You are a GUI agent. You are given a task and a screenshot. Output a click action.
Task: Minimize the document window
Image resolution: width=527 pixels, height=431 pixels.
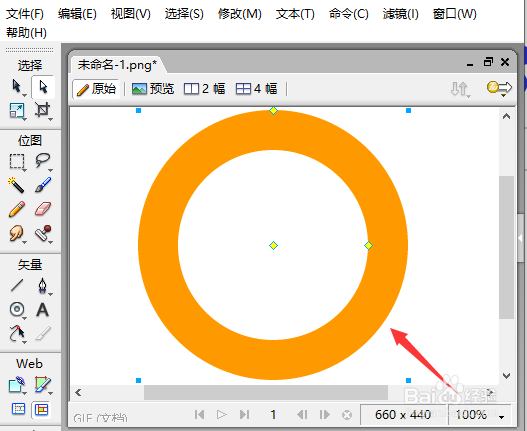pyautogui.click(x=470, y=64)
